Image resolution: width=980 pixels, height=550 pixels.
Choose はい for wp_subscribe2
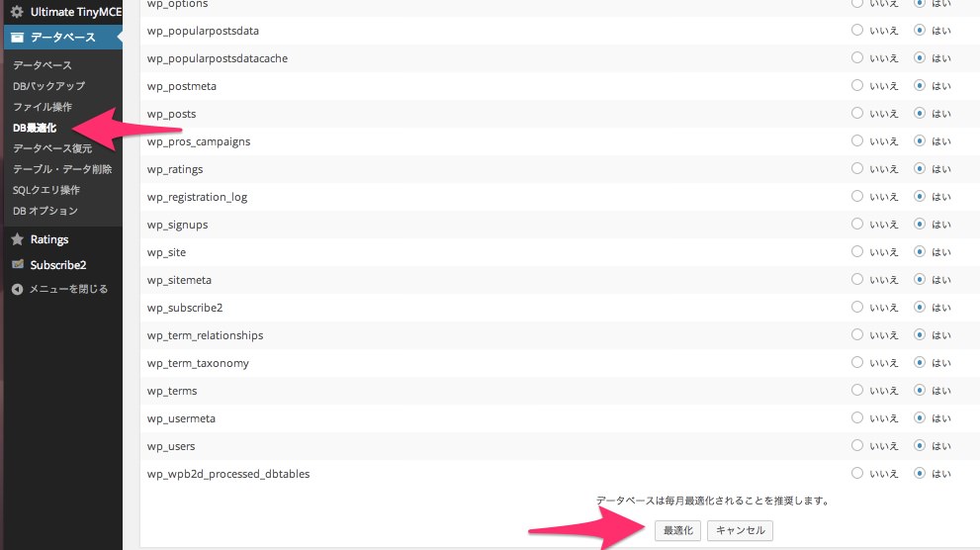[920, 307]
